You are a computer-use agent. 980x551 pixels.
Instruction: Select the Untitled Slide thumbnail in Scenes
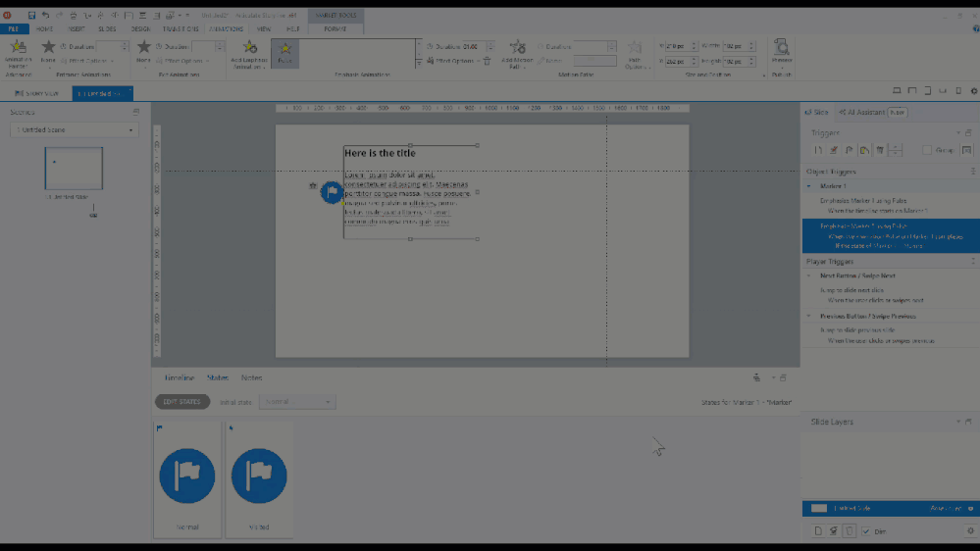pyautogui.click(x=74, y=169)
